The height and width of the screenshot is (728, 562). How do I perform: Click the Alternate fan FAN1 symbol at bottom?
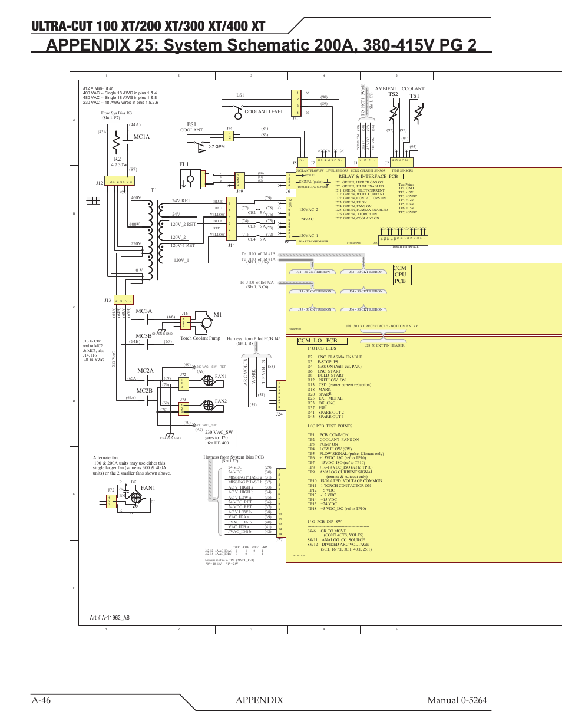coord(136,499)
